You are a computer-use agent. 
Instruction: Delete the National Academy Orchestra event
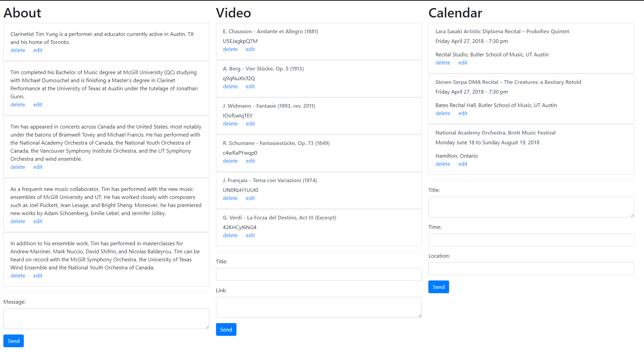point(443,164)
